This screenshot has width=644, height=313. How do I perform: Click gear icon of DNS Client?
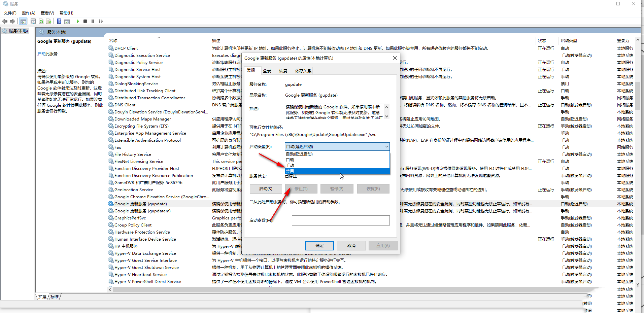(x=111, y=105)
